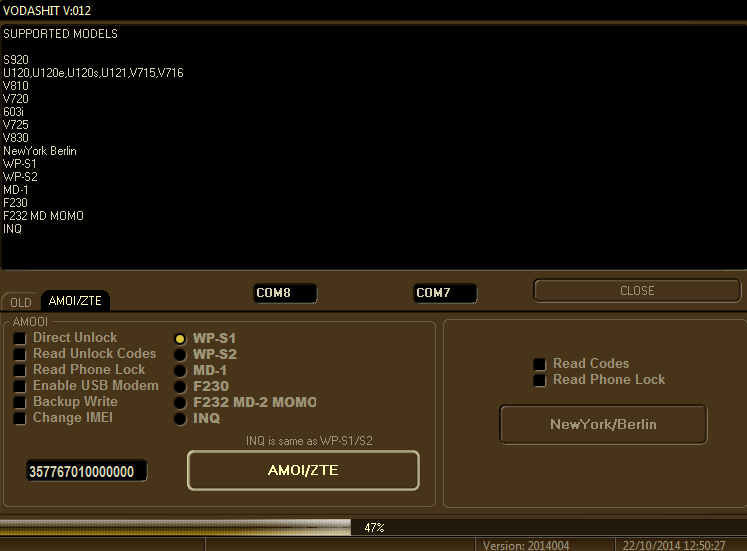Click the V720 entry in supported models

click(x=16, y=99)
